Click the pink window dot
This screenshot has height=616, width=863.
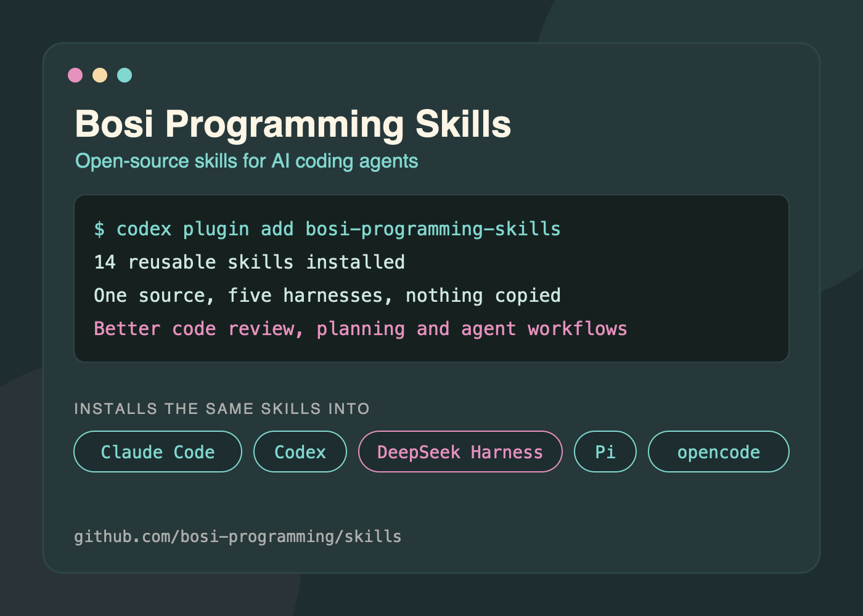tap(75, 75)
